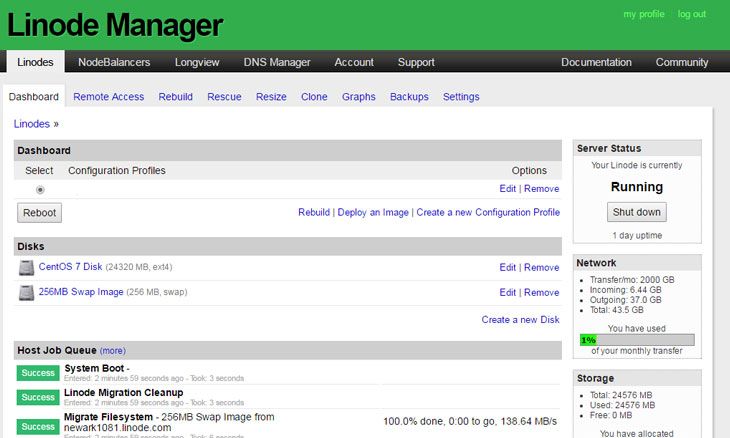Open the Clone sub-tab
Screen dimensions: 730x438
tap(314, 96)
